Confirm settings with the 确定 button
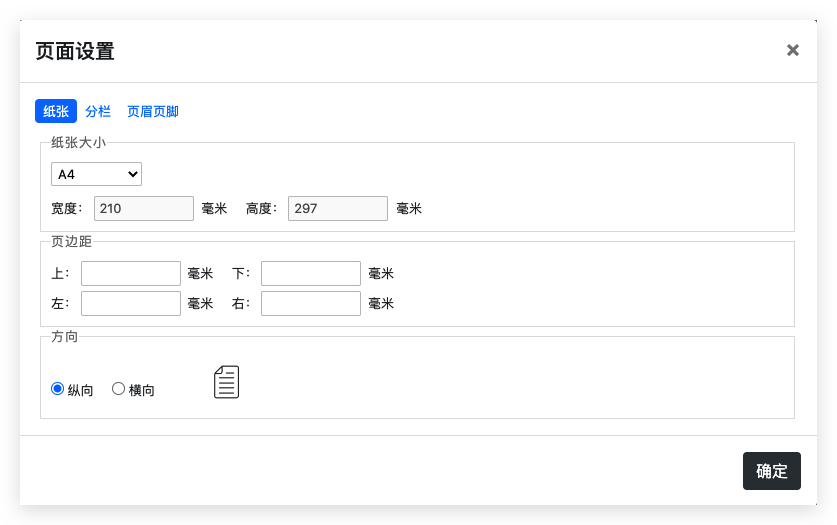837x525 pixels. point(772,471)
